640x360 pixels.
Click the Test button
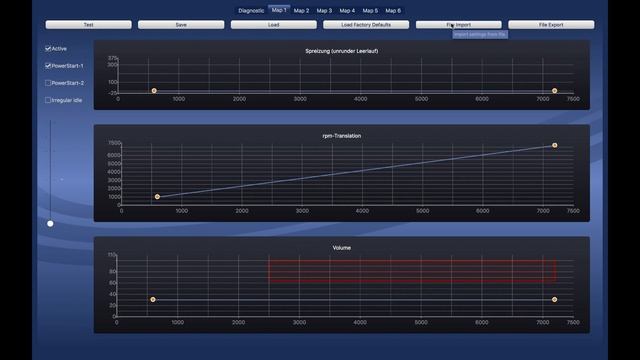tap(89, 25)
